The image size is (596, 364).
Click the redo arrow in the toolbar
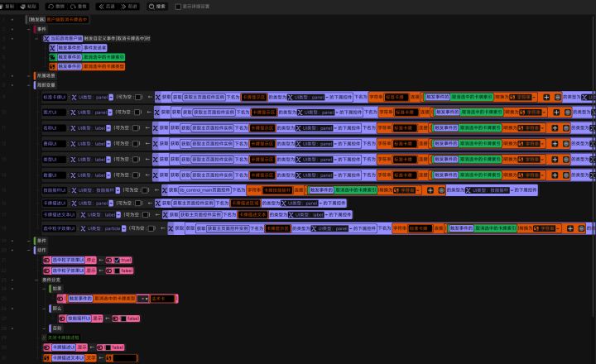[73, 7]
